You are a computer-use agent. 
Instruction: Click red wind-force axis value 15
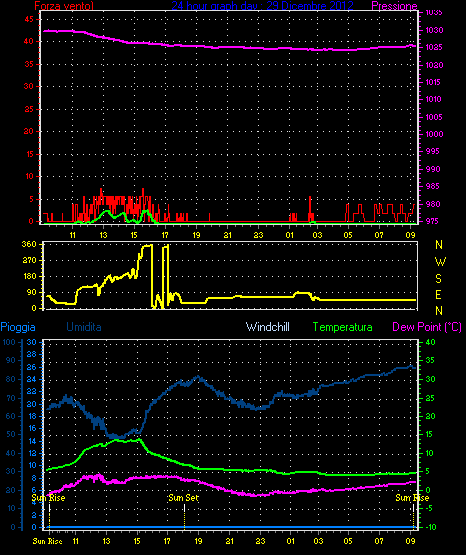(x=29, y=154)
